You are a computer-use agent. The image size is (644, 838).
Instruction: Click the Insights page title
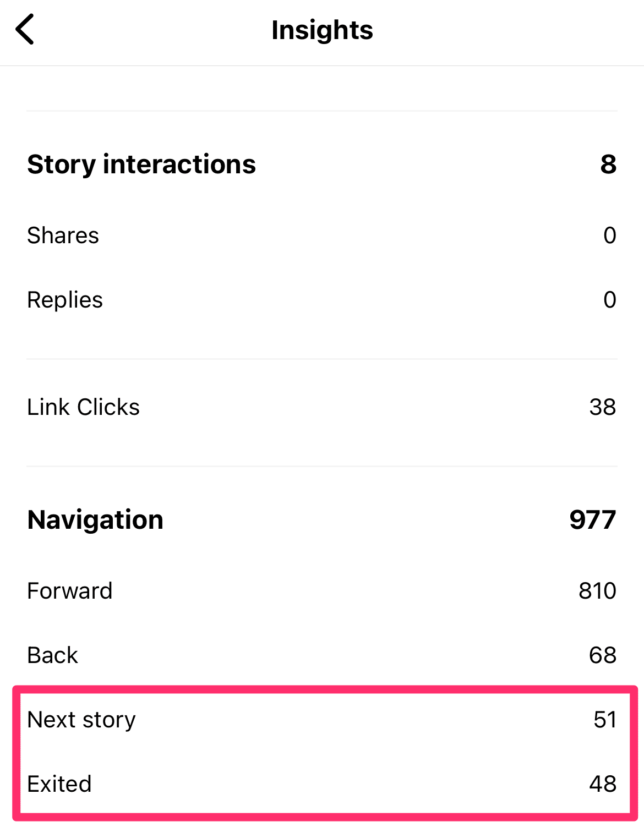click(x=322, y=30)
